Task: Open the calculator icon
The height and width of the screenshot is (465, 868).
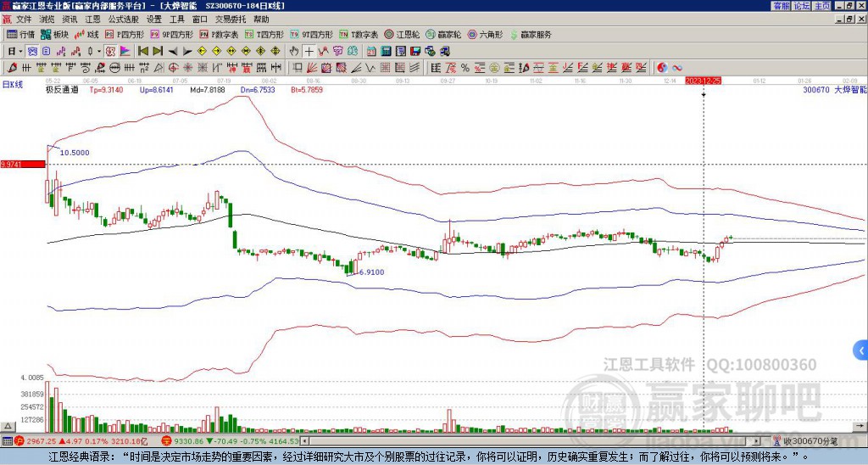Action: (386, 51)
